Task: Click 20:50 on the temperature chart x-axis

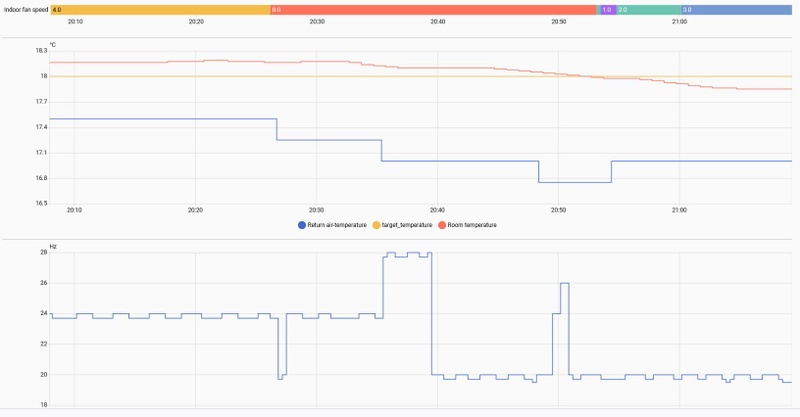Action: pyautogui.click(x=558, y=210)
